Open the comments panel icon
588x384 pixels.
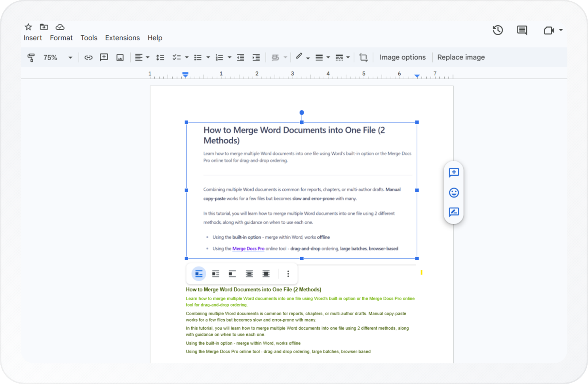point(522,30)
